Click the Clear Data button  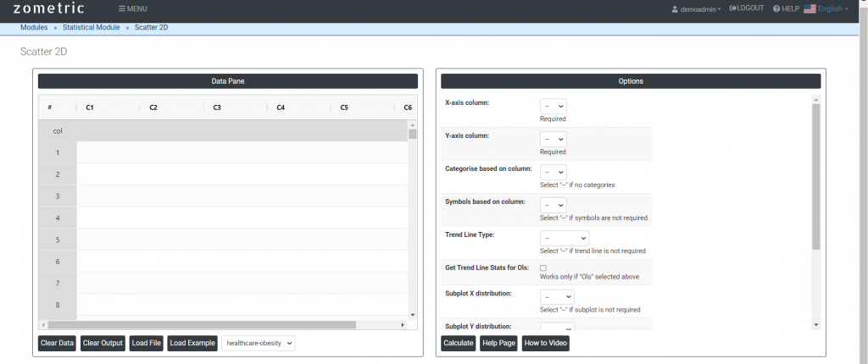[57, 343]
